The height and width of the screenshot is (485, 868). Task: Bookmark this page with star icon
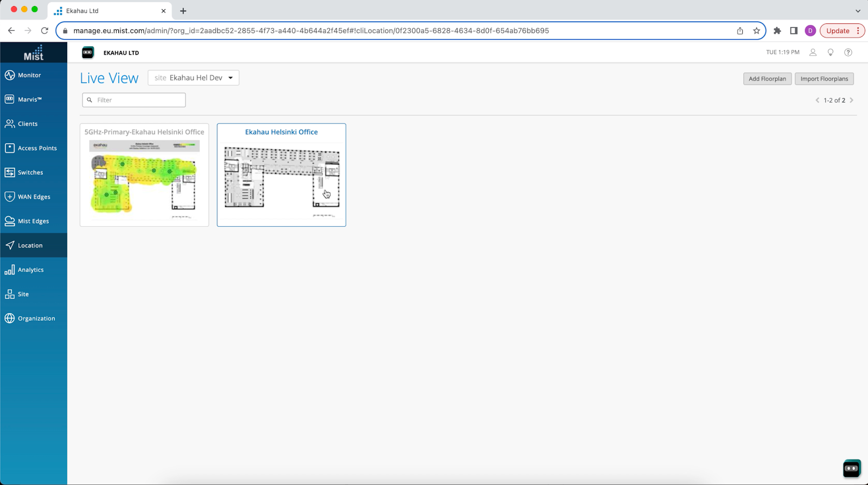click(x=757, y=31)
